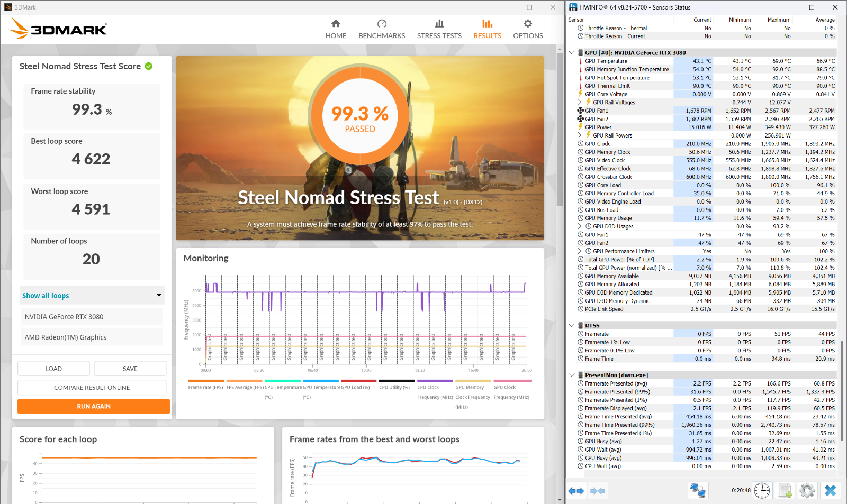Toggle the FPS Average legend series

click(x=245, y=384)
